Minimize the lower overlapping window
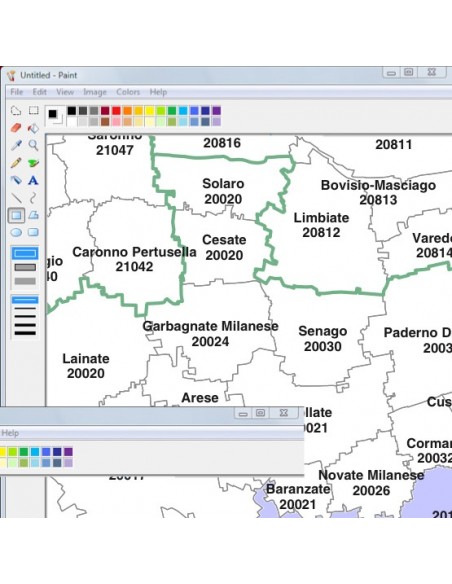452x584 pixels. (x=243, y=413)
